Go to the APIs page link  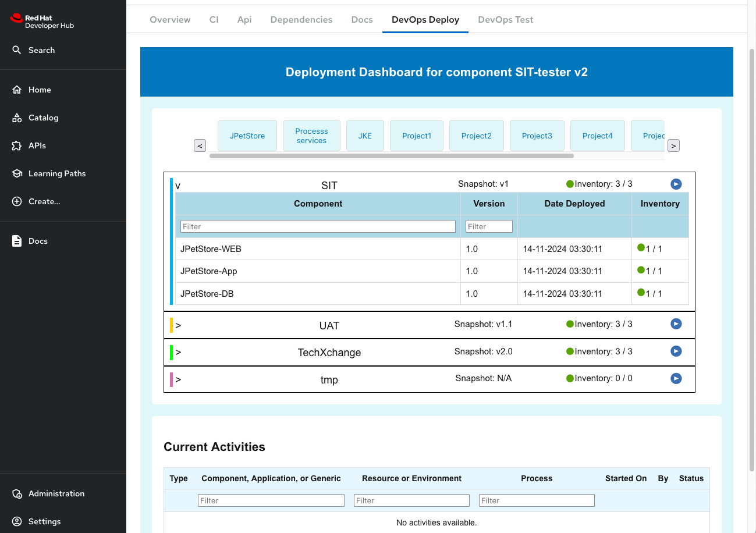click(37, 145)
